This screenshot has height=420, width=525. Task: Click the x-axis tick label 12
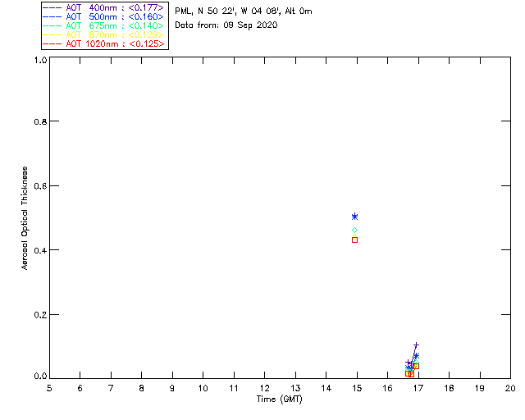264,388
